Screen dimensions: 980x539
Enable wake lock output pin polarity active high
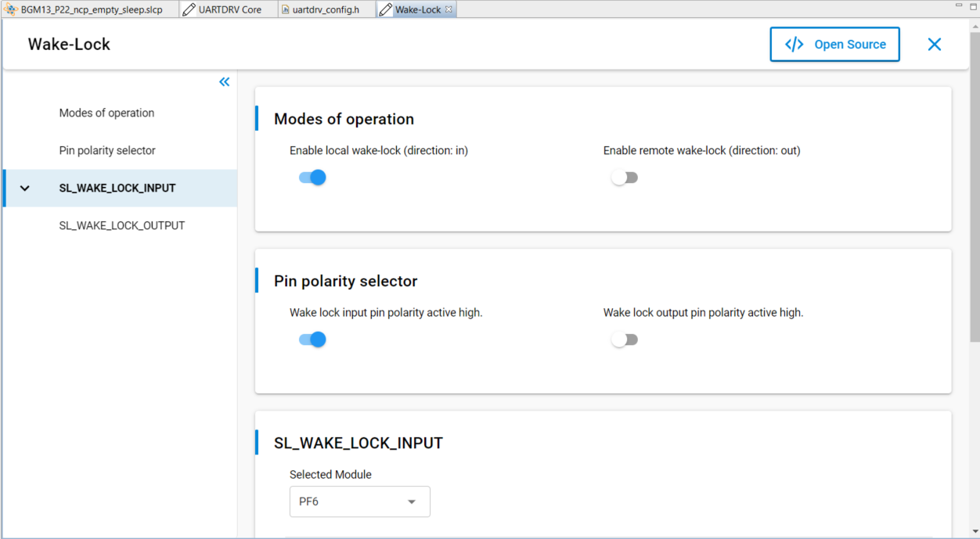(625, 339)
